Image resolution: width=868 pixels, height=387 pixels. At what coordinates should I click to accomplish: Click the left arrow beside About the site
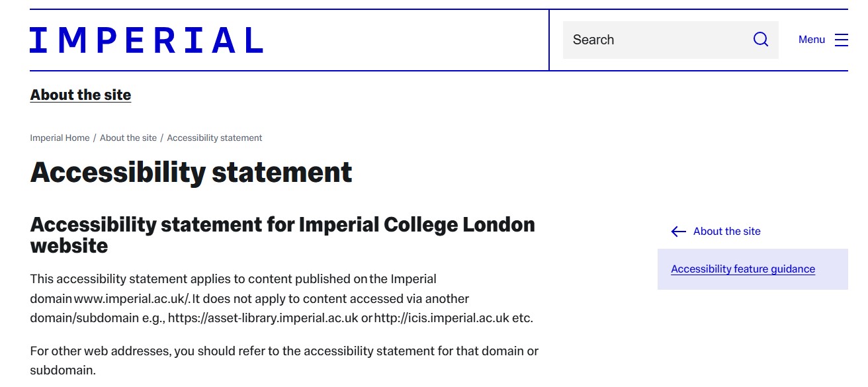(678, 232)
